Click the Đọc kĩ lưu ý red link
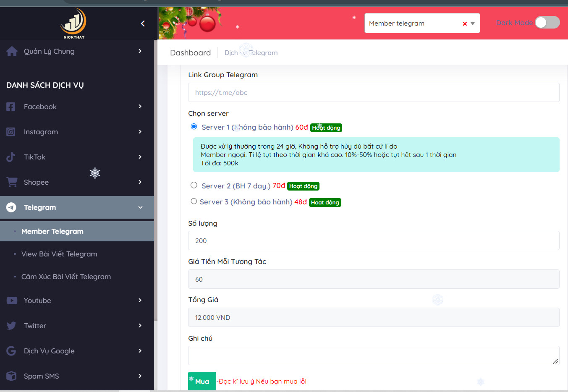 (262, 381)
